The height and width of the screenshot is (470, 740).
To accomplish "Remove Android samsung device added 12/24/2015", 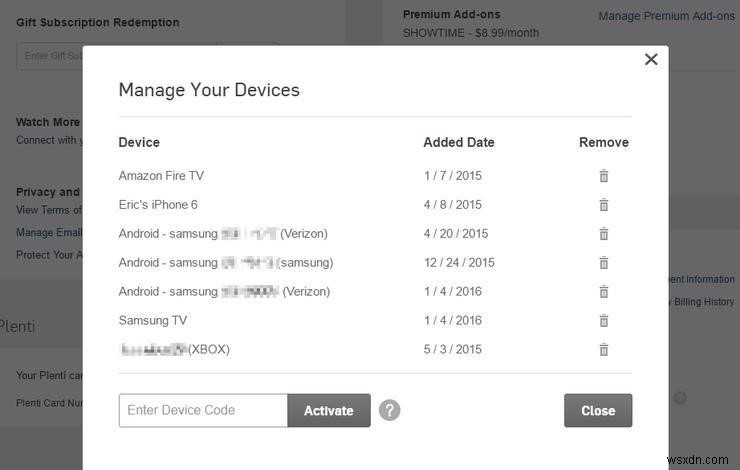I will [x=604, y=263].
